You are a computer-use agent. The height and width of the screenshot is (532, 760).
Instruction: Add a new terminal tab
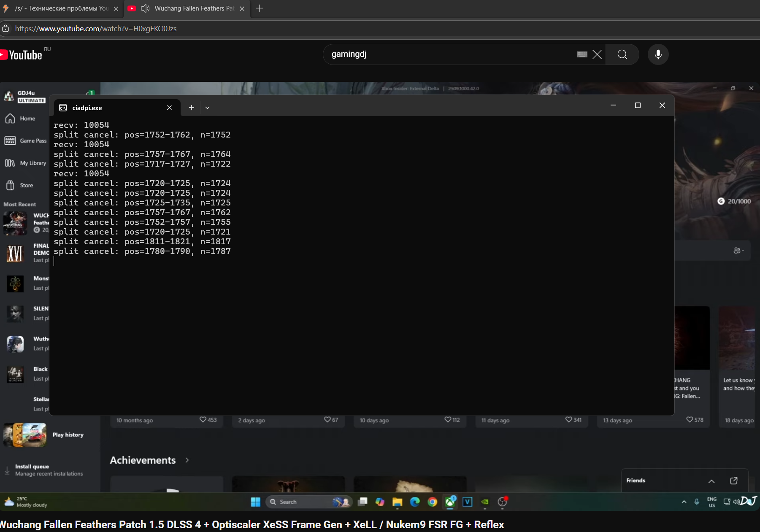[192, 108]
